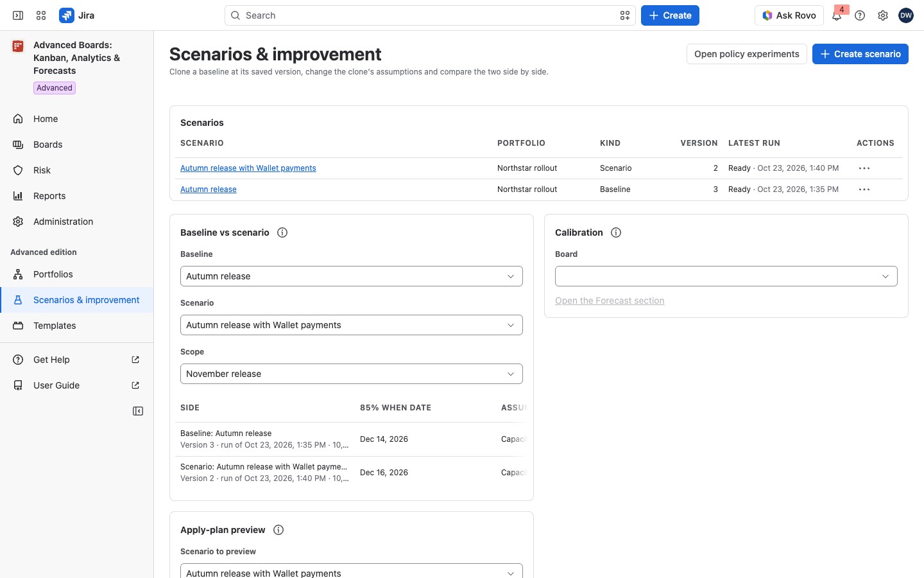Screen dimensions: 924x578
Task: Click the Search field
Action: pos(430,15)
